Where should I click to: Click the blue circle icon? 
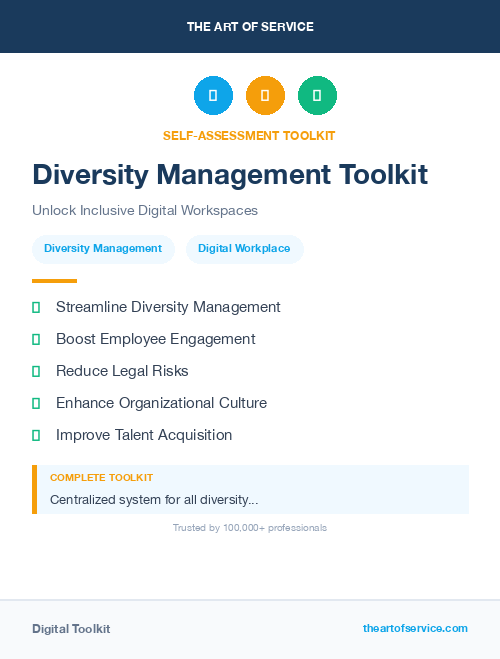point(213,95)
